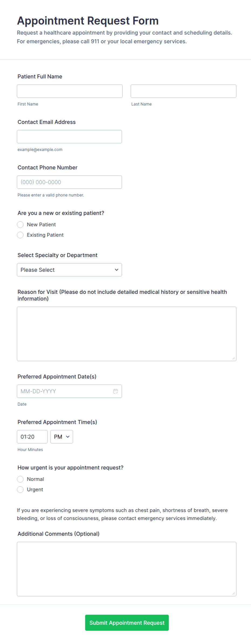Grab the Additional Comments resize handle
The height and width of the screenshot is (644, 251).
point(233,594)
